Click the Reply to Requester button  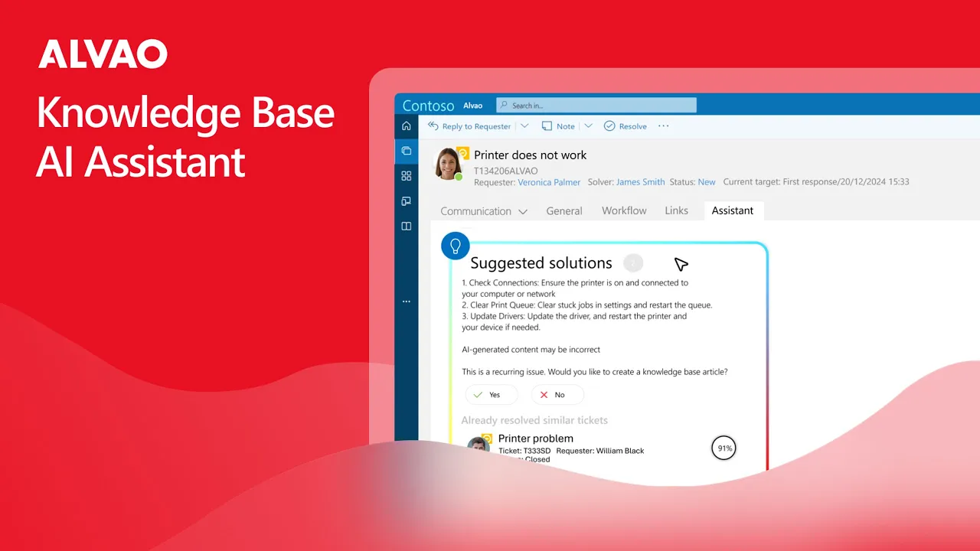tap(469, 126)
